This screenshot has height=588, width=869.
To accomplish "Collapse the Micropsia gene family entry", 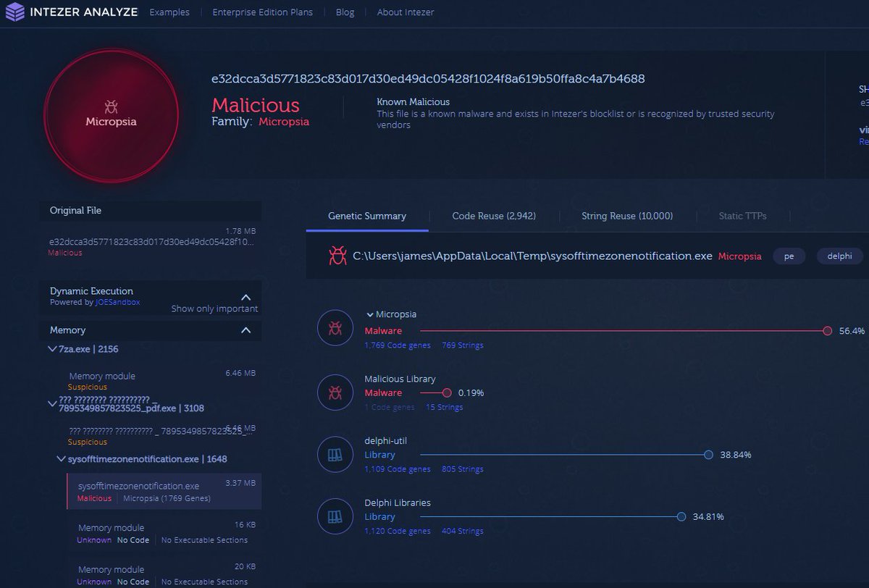I will click(x=369, y=315).
